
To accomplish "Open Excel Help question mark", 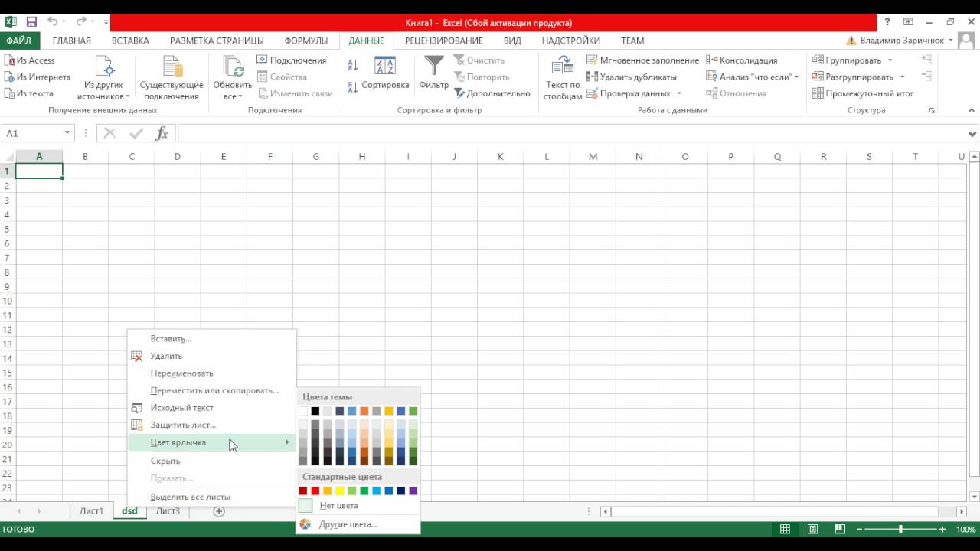I will (887, 22).
